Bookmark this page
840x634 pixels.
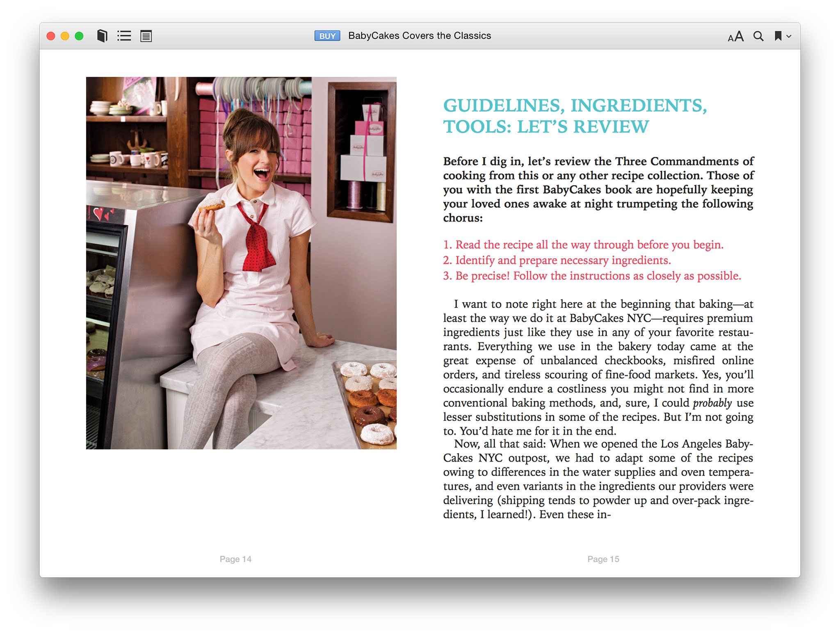[x=778, y=36]
